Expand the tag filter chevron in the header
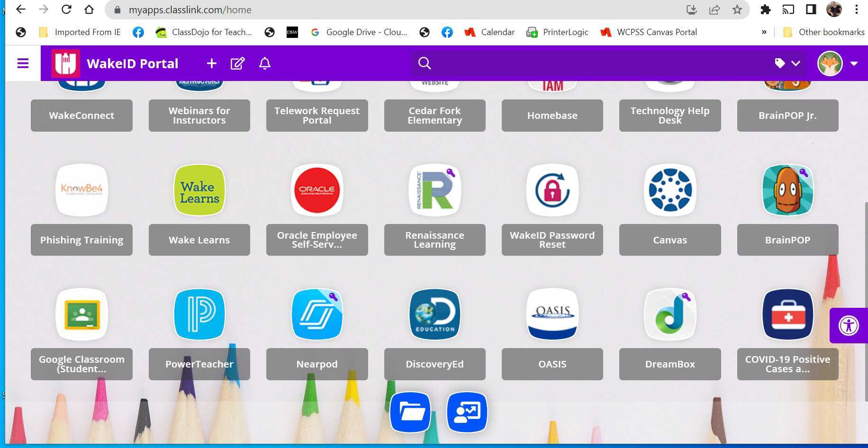Viewport: 868px width, 448px height. coord(795,63)
